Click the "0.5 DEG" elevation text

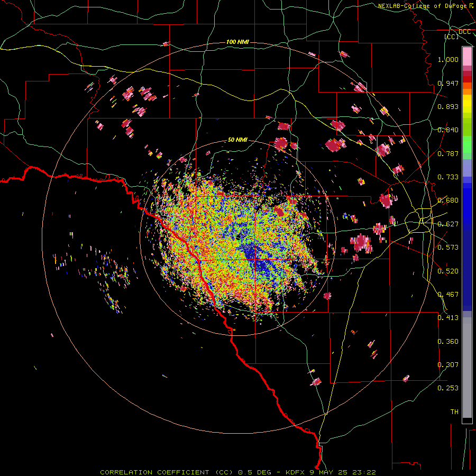point(254,472)
